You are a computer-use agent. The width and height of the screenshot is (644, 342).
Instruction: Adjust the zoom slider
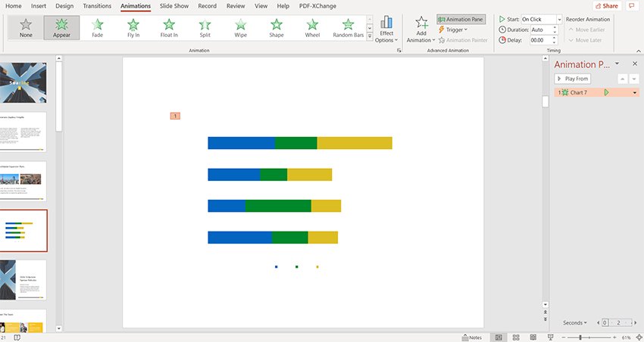580,337
